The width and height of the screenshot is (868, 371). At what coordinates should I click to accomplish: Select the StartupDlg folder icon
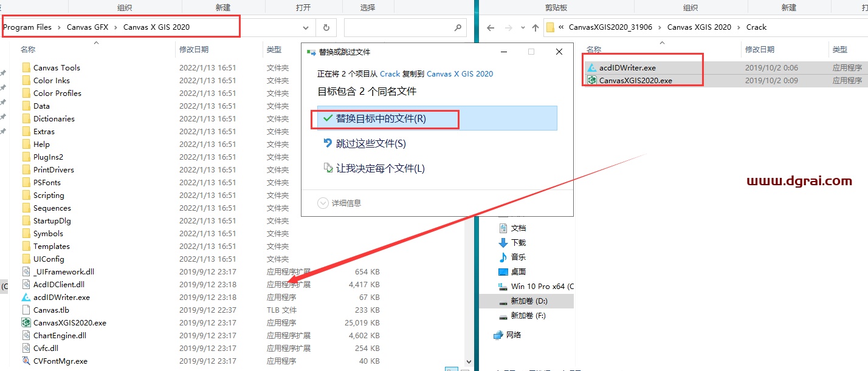click(x=26, y=220)
